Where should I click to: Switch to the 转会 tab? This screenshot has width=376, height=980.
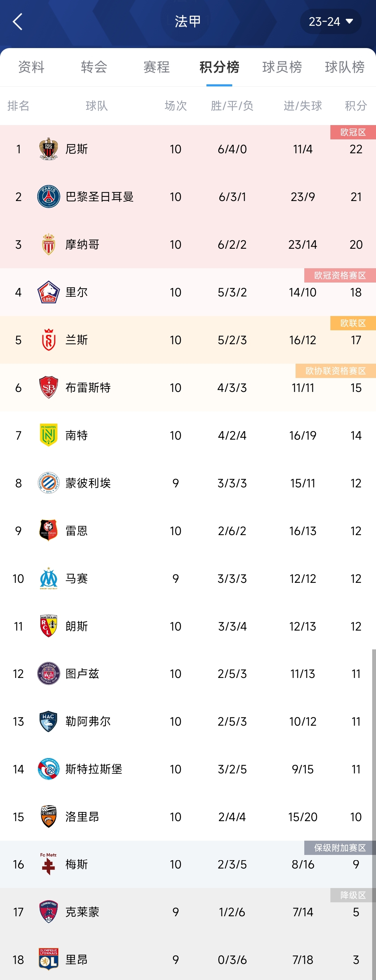click(94, 67)
